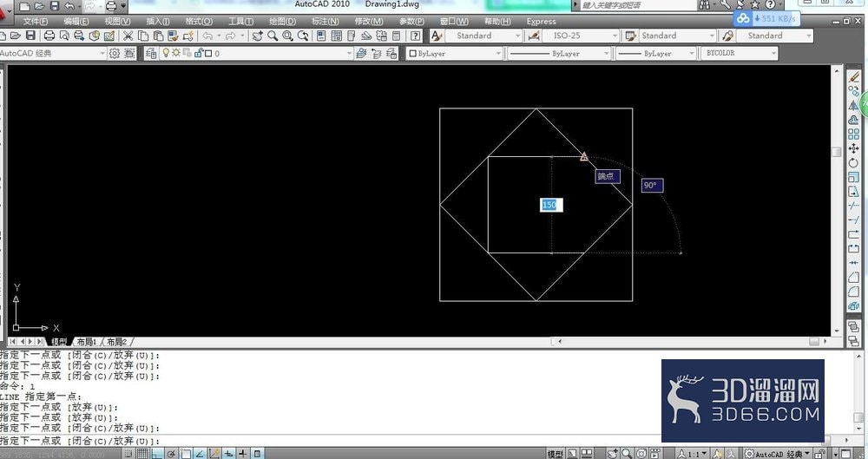Toggle Lineweight display in the status bar
The height and width of the screenshot is (459, 868).
(x=244, y=454)
